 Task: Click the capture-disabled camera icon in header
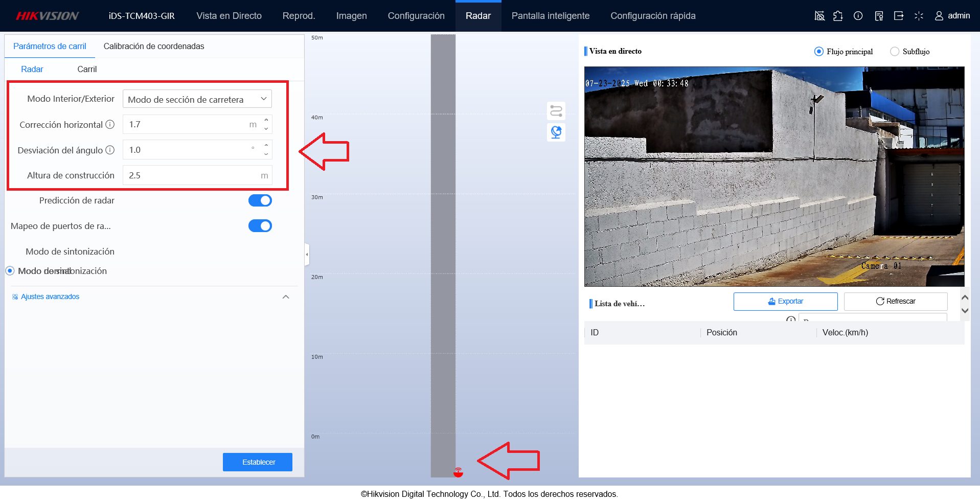[819, 16]
